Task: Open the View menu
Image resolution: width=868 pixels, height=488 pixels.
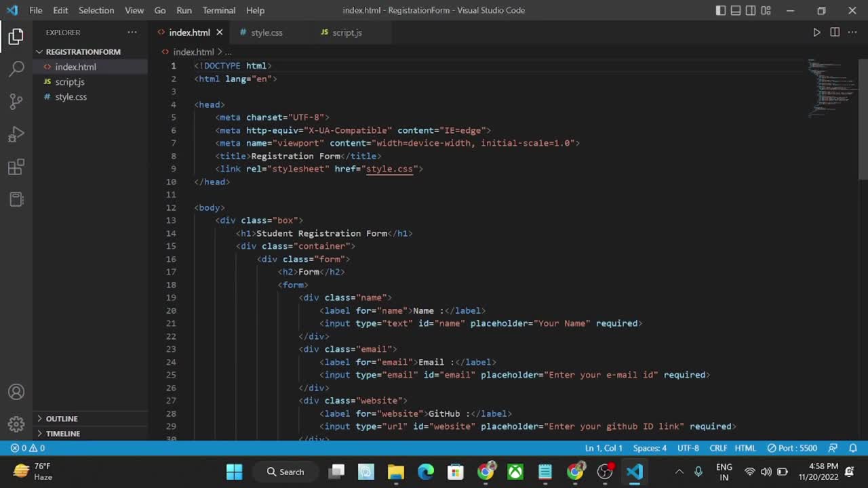Action: click(x=134, y=10)
